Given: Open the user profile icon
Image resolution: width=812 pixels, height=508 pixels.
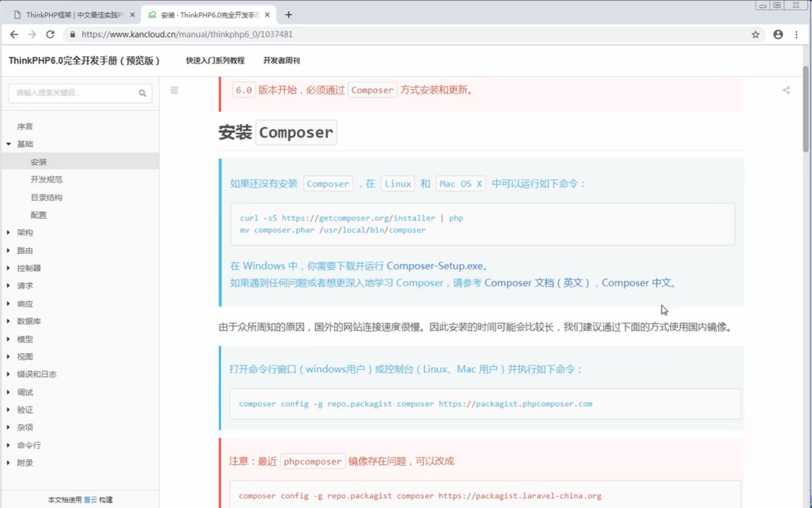Looking at the screenshot, I should (778, 34).
